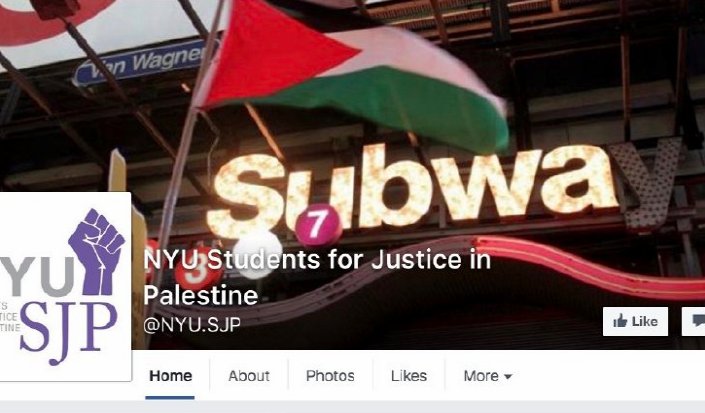Screen dimensions: 705x413
Task: Click the @NYU.SJP handle
Action: pos(192,325)
